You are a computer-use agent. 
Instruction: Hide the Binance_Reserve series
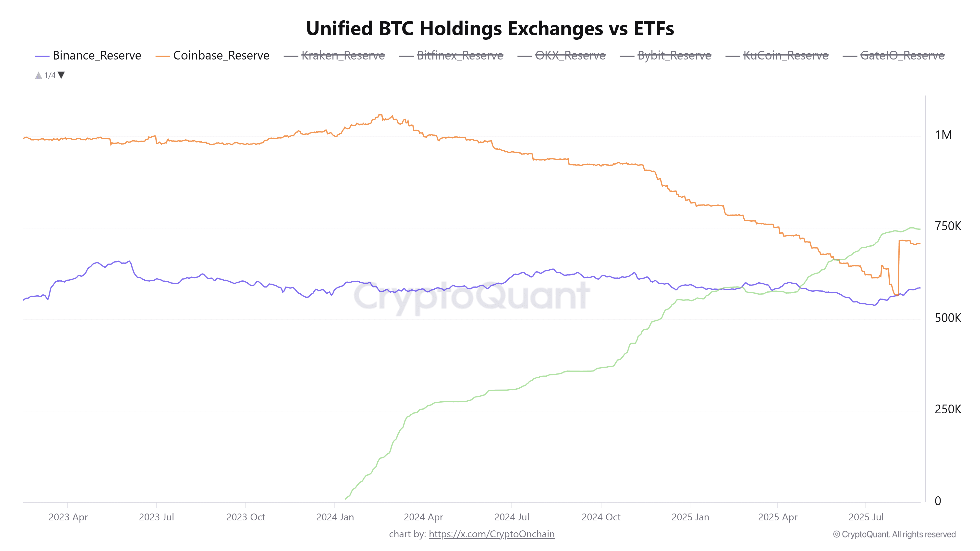pos(97,56)
